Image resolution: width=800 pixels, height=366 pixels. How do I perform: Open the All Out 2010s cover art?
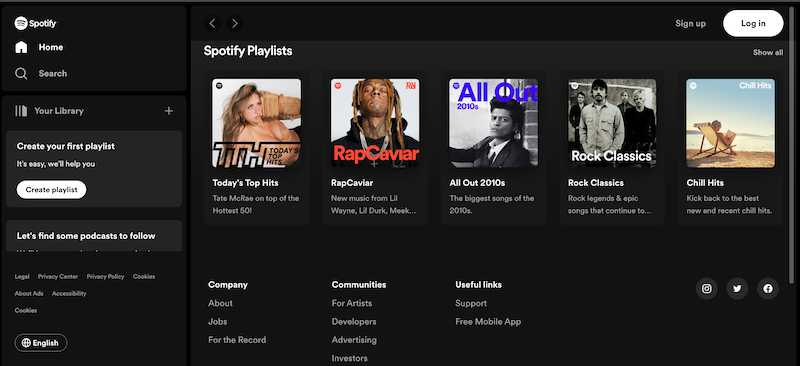coord(493,123)
